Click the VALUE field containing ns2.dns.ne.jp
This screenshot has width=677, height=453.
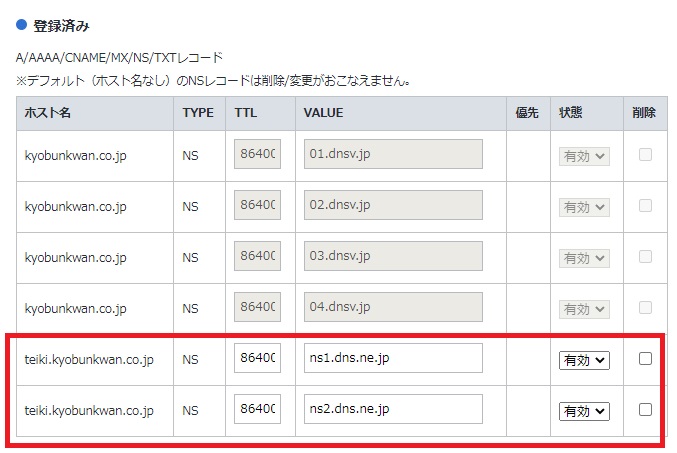[393, 409]
